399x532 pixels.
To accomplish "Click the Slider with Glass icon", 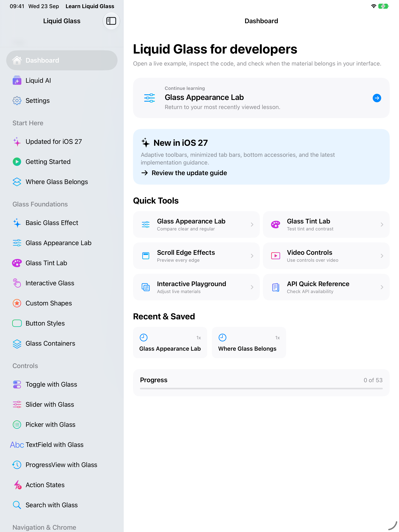I will pos(17,405).
